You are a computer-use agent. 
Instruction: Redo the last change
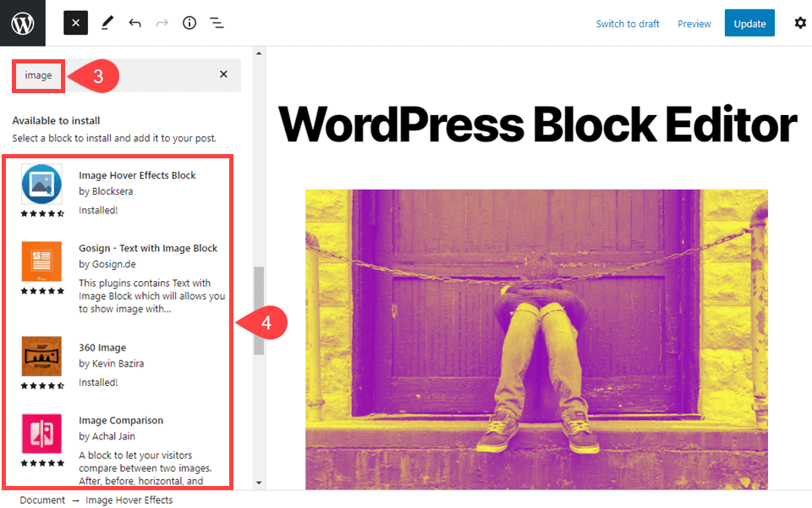[x=162, y=23]
